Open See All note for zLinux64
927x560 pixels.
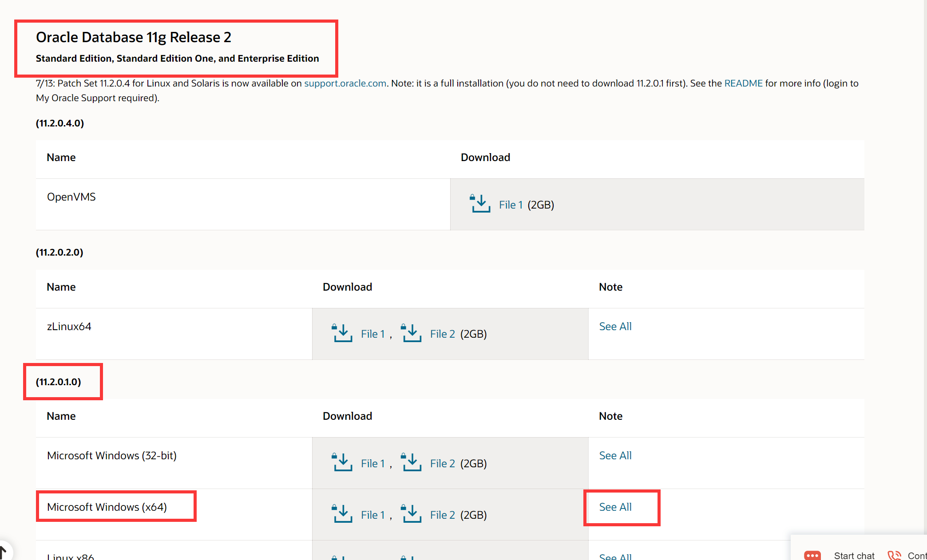(615, 327)
